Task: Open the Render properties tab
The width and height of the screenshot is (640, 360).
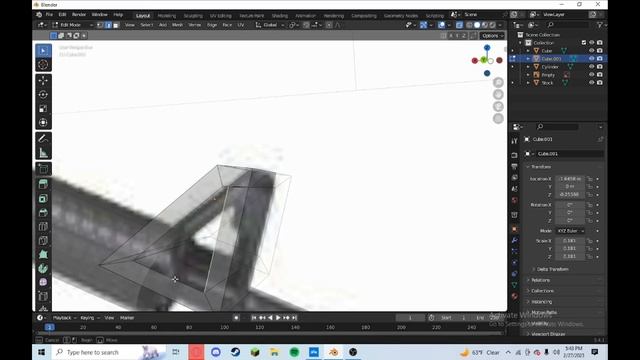Action: [x=514, y=155]
